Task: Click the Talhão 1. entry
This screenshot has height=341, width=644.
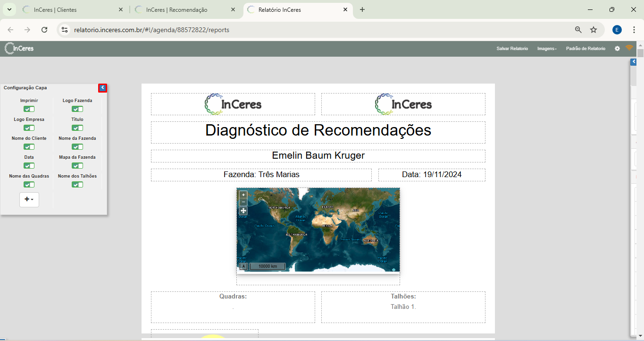Action: click(403, 307)
